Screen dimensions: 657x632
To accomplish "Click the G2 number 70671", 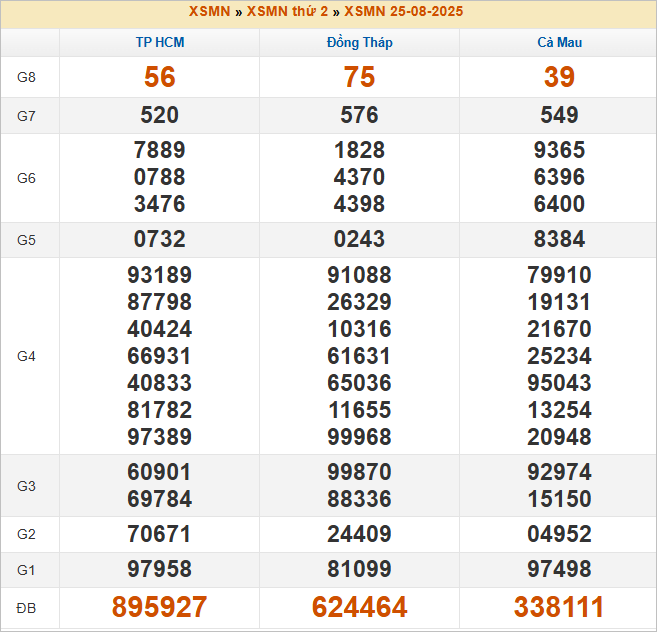I will [160, 534].
